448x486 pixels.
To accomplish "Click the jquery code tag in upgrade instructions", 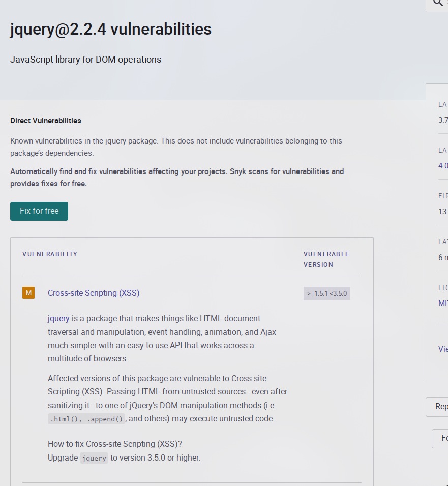I will [x=94, y=458].
